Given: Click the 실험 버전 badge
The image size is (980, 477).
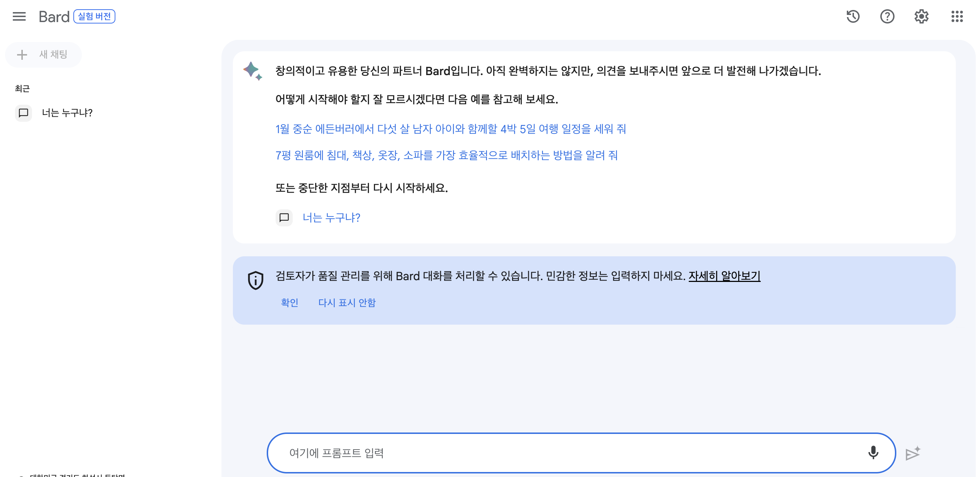Looking at the screenshot, I should coord(94,16).
